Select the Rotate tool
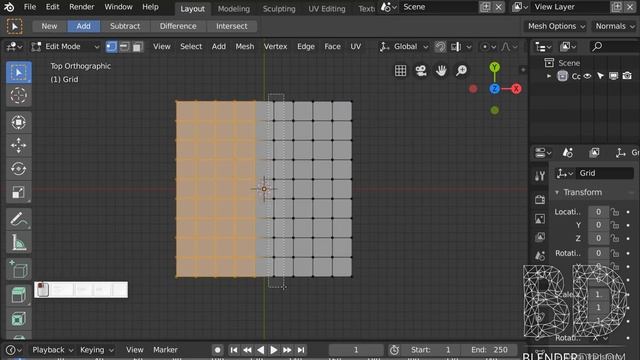 click(18, 169)
